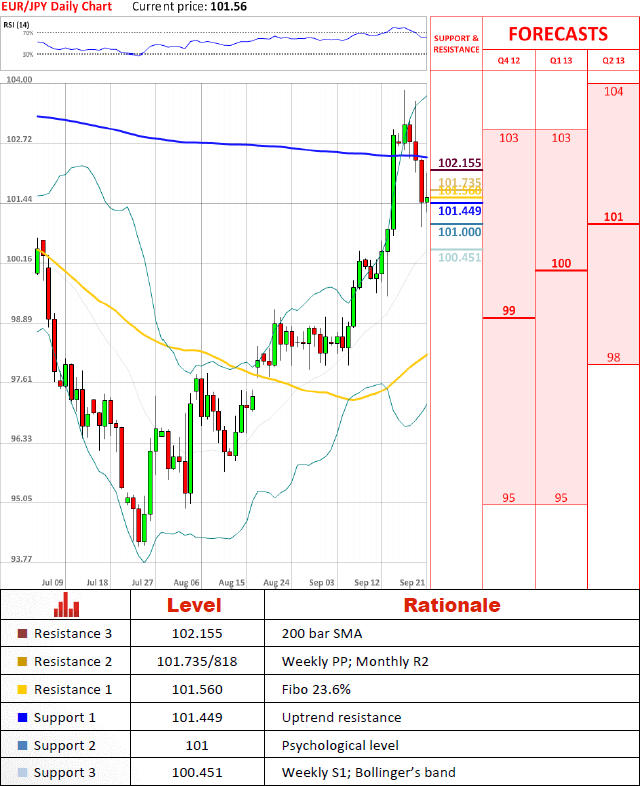Click the 'Sep 21' date axis label
Screen dimensions: 640x786
point(412,582)
